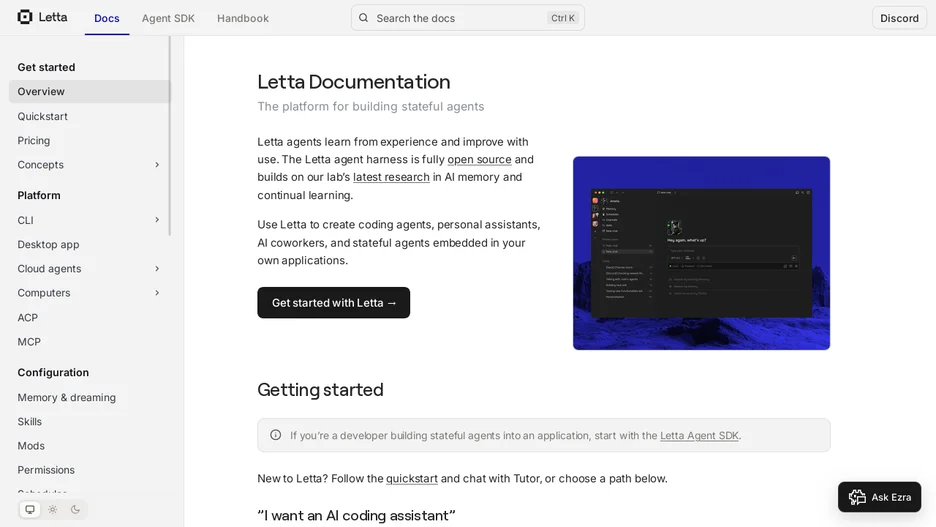Click the Ask Ezra button

879,497
